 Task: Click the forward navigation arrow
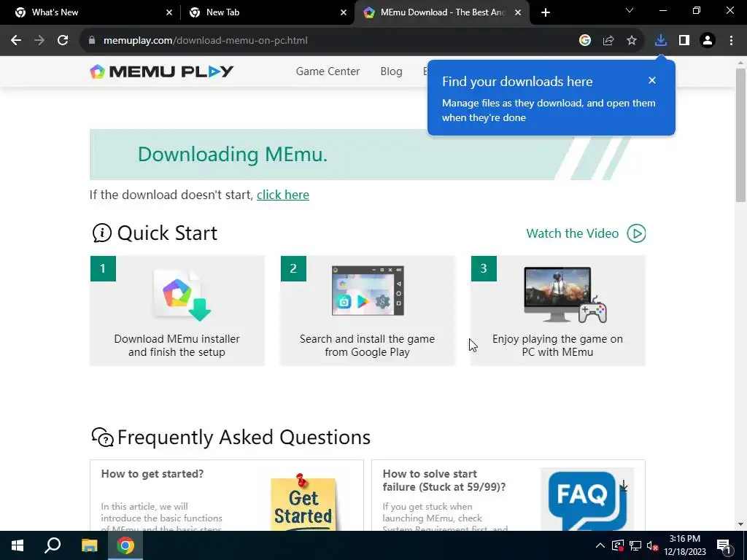point(39,41)
